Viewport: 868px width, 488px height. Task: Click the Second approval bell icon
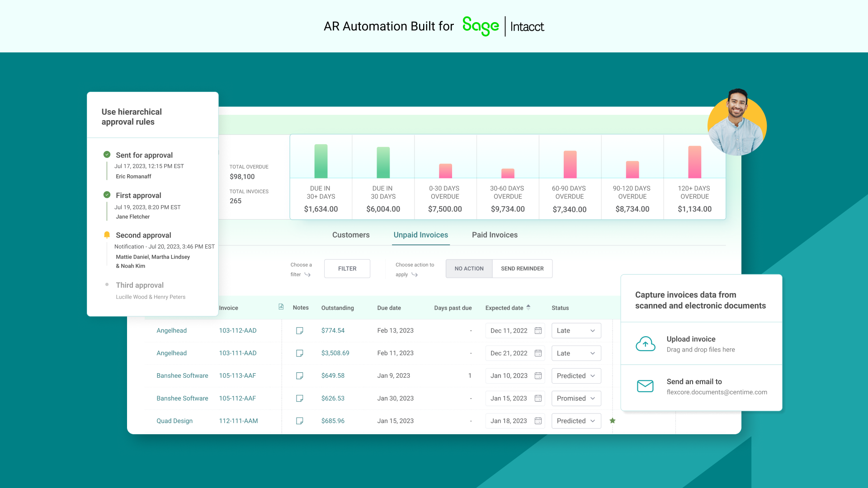point(107,235)
